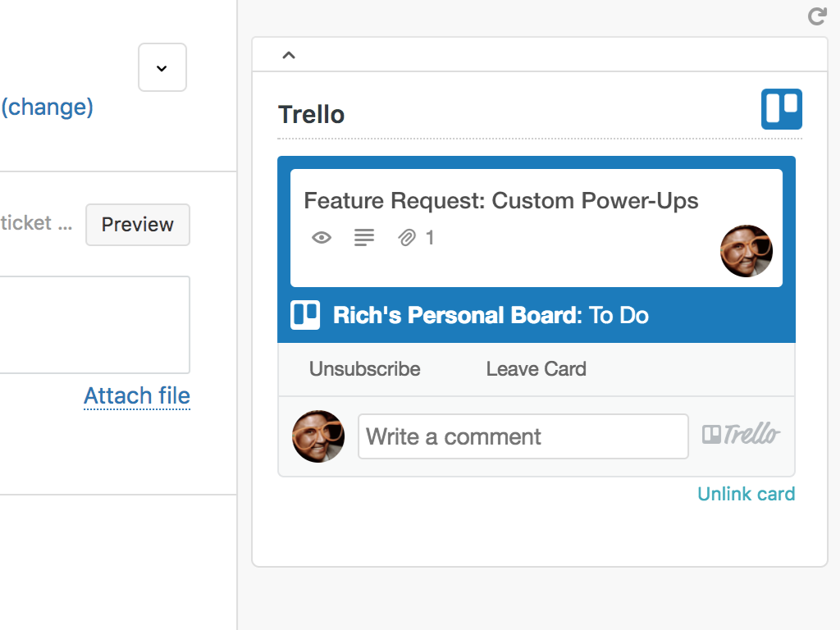
Task: Click the member avatar on the Trello card
Action: tap(746, 251)
